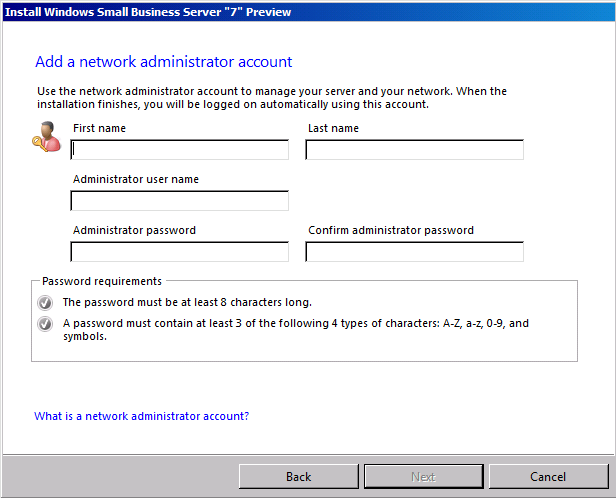Click the "First name" label
Viewport: 616px width, 498px height.
coord(100,128)
